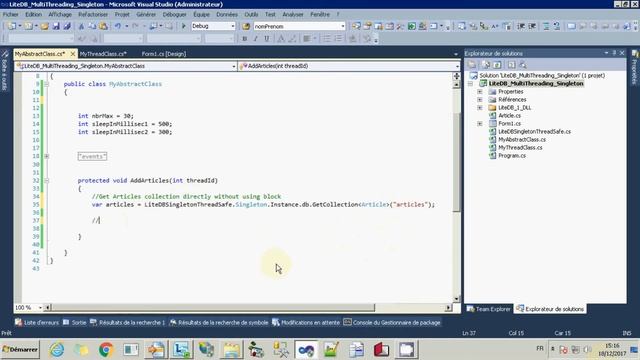Screen dimensions: 640x360
Task: Click the Save All toolbar icon
Action: point(67,26)
